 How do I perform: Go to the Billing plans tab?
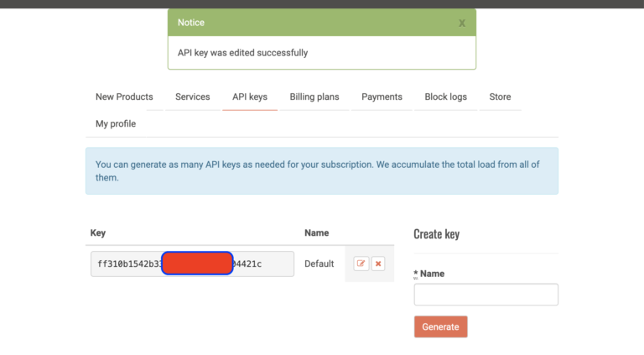point(314,97)
